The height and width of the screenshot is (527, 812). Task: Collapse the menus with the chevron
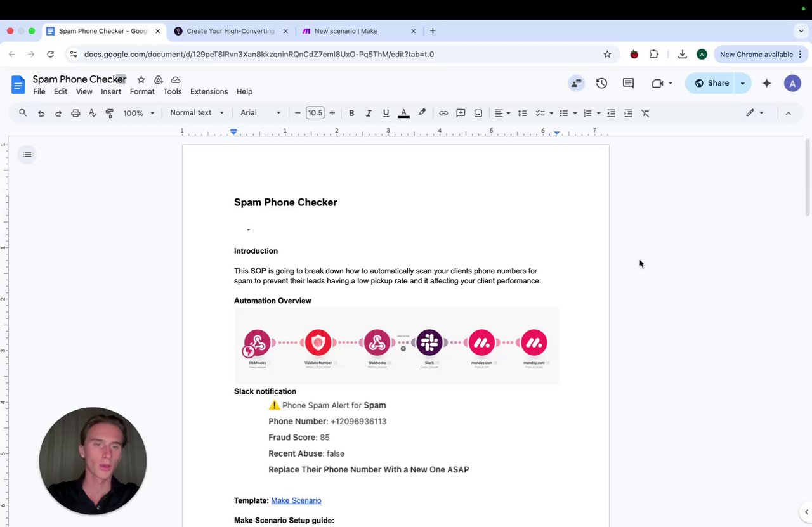(x=789, y=113)
